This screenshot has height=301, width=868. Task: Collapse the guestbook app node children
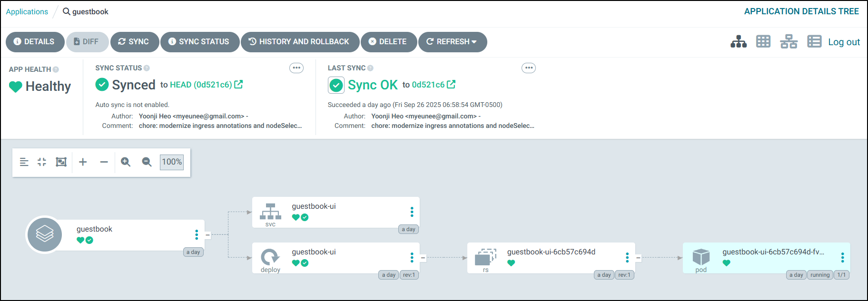(207, 234)
